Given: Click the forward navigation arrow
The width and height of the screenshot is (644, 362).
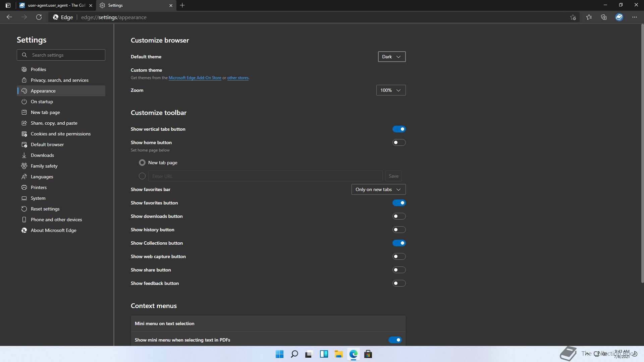Looking at the screenshot, I should (24, 17).
